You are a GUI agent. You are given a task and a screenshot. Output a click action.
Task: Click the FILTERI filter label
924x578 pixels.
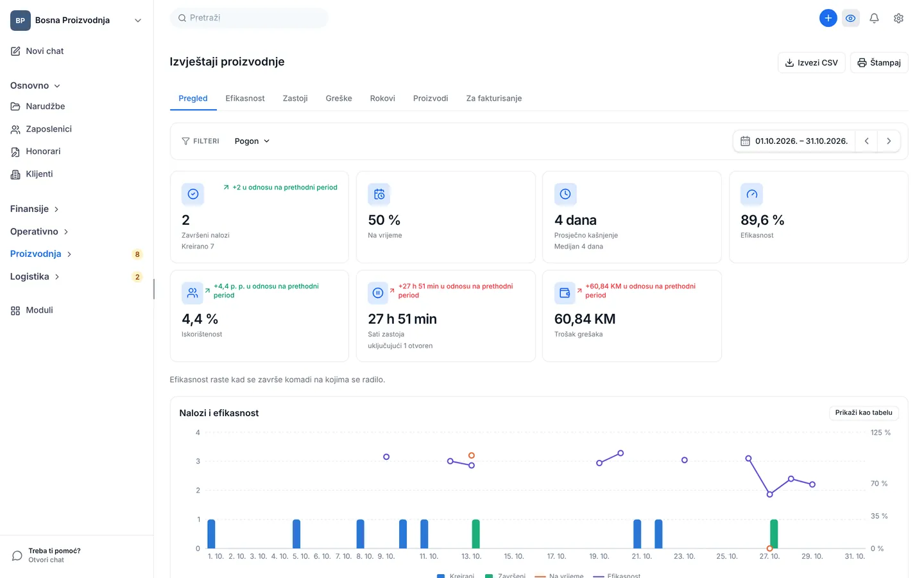200,141
